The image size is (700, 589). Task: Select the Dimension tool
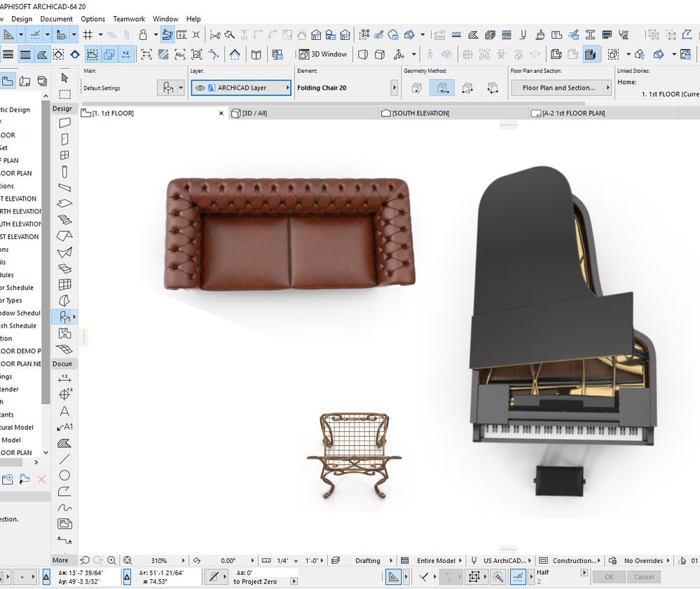[x=64, y=379]
